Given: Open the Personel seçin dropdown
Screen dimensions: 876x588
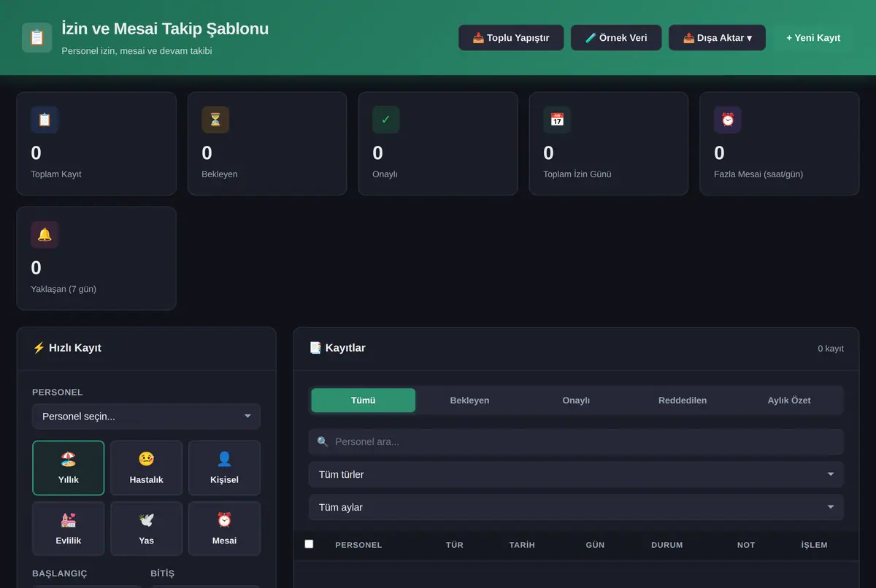Looking at the screenshot, I should (x=146, y=417).
